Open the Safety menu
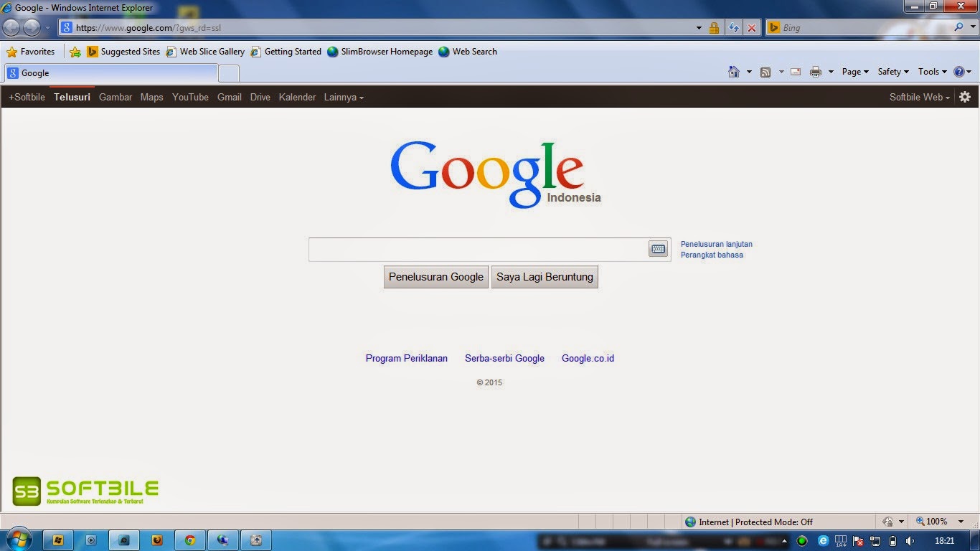The image size is (980, 551). pos(893,72)
